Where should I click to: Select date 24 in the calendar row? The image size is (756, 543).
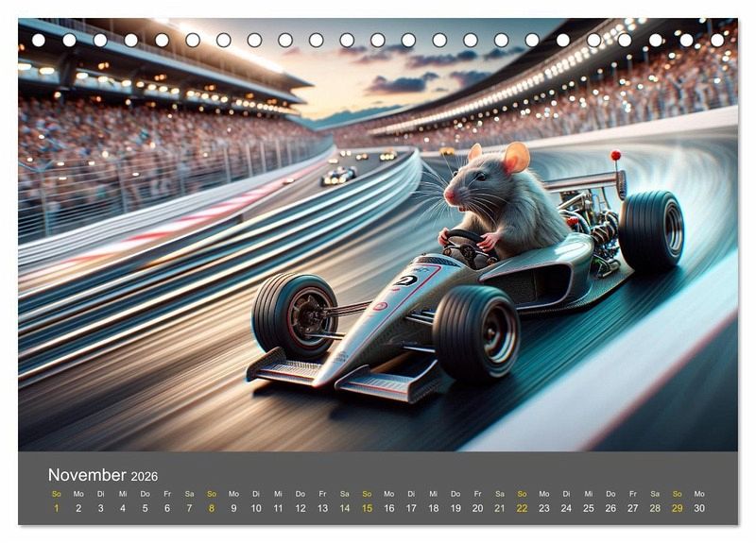(566, 508)
